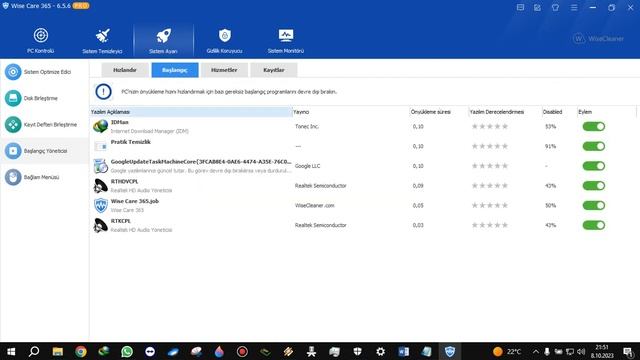This screenshot has height=360, width=640.
Task: Open Bağlam Menüsü in the sidebar
Action: (44, 177)
